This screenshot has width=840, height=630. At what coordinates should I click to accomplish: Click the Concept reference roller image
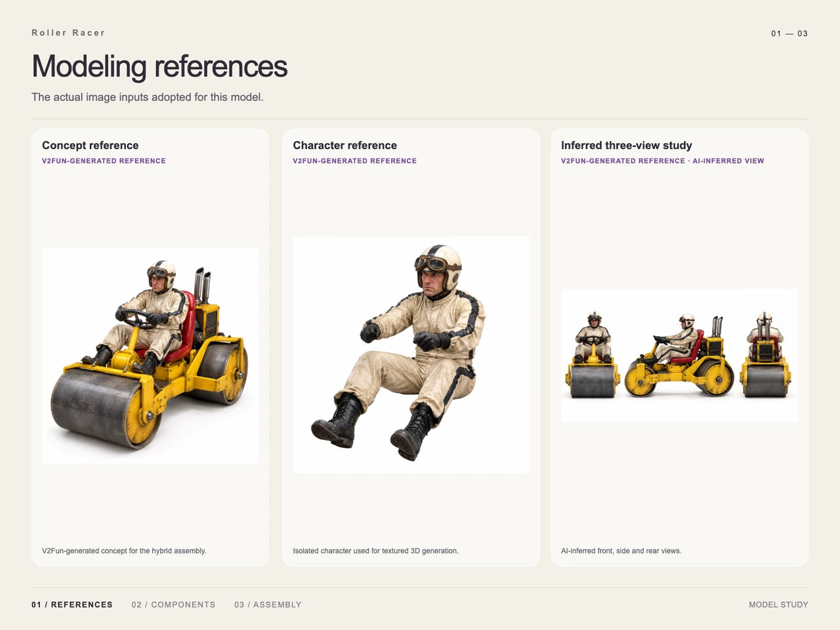coord(150,356)
